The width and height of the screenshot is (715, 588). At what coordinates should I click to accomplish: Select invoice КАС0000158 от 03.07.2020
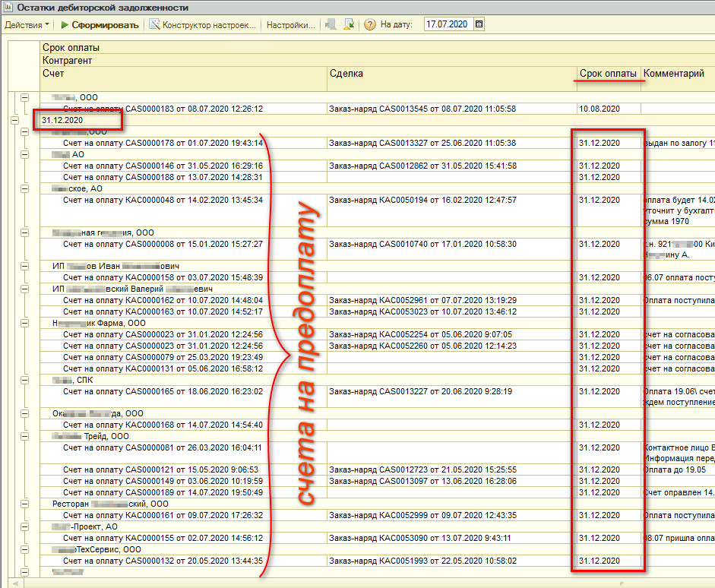(x=163, y=277)
